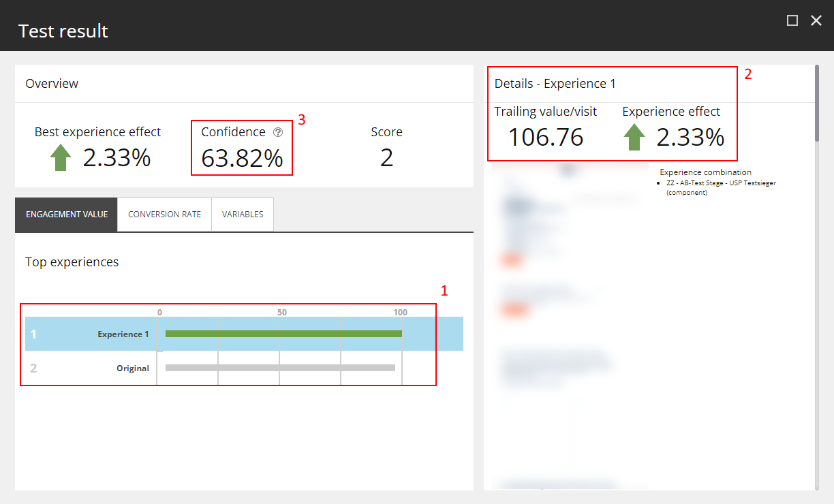
Task: Click the lower orange badge in details panel
Action: [x=512, y=310]
